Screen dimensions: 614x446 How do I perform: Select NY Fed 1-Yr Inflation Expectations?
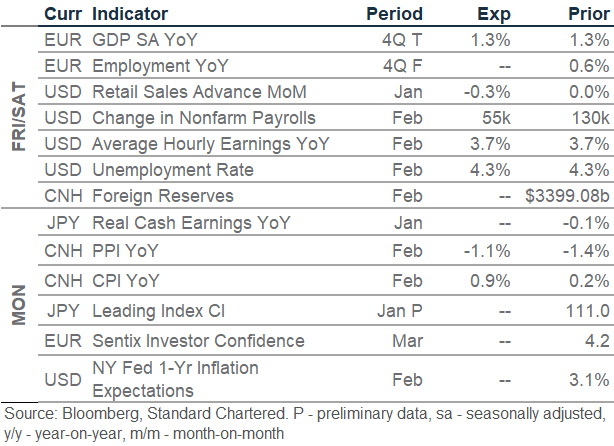point(173,379)
